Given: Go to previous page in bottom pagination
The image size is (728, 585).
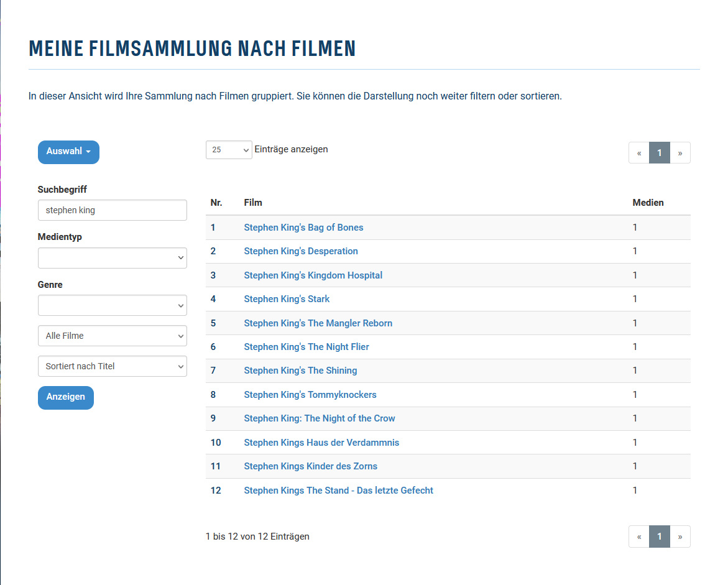Looking at the screenshot, I should 639,537.
